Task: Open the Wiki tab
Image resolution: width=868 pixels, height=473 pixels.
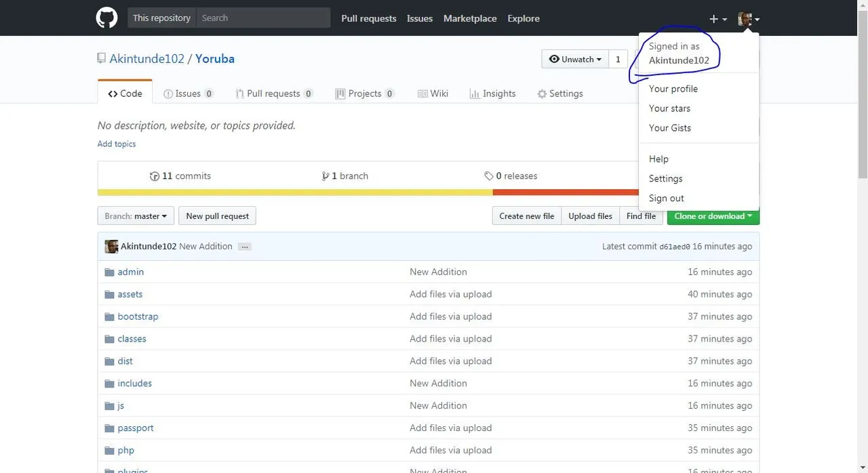Action: coord(433,94)
